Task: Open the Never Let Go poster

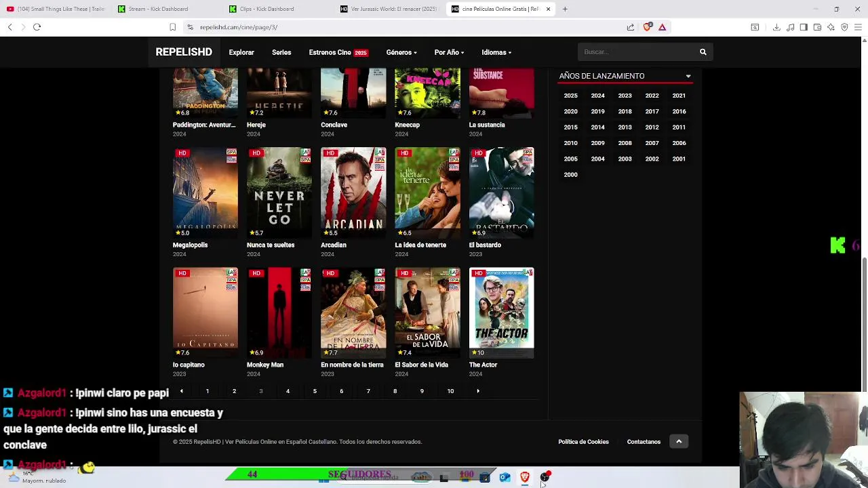Action: click(279, 192)
